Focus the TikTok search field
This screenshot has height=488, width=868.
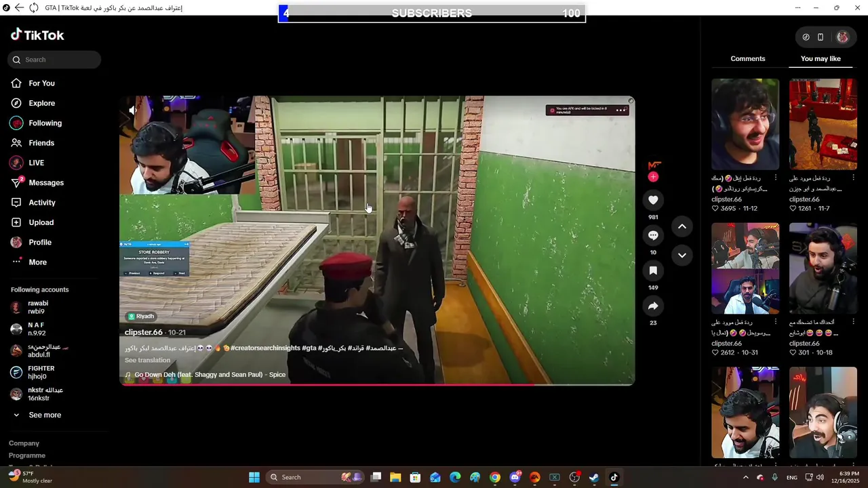(54, 60)
